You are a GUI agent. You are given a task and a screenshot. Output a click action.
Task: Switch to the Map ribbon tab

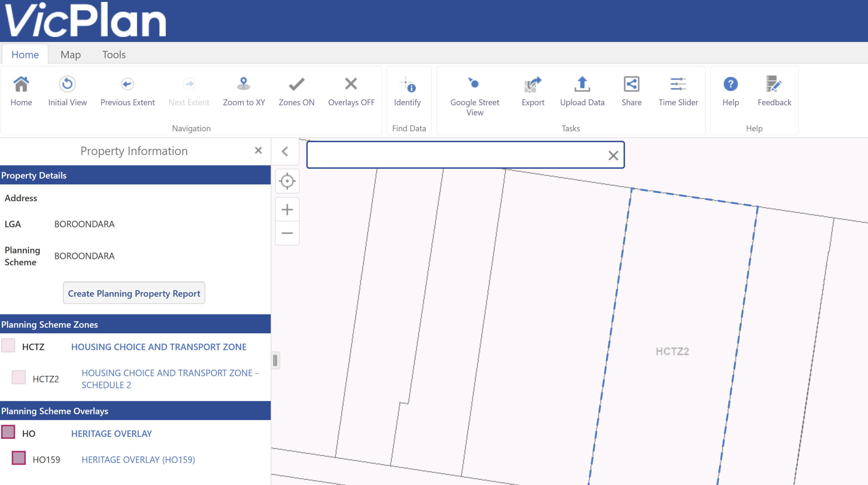pos(71,54)
